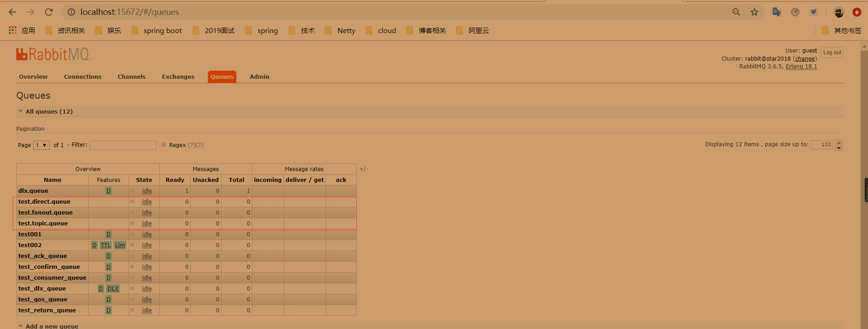This screenshot has height=329, width=868.
Task: Sort queues by Unacked column header
Action: (x=206, y=180)
